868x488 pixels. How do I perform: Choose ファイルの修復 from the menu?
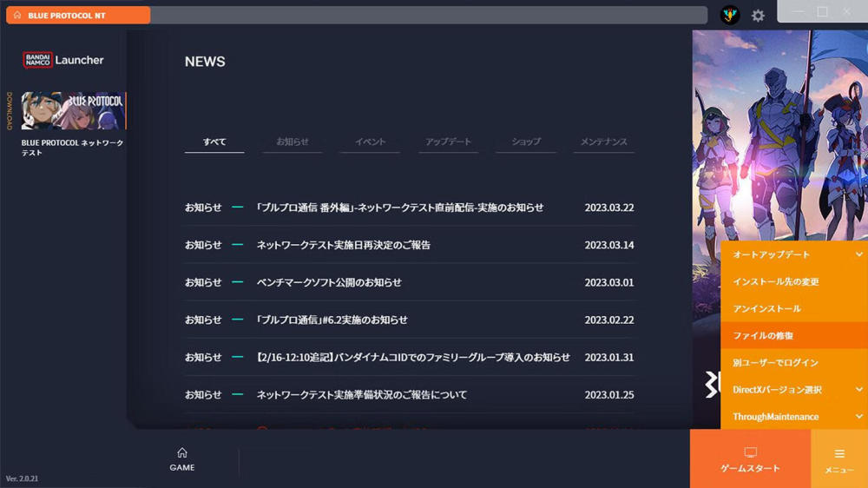pyautogui.click(x=794, y=336)
